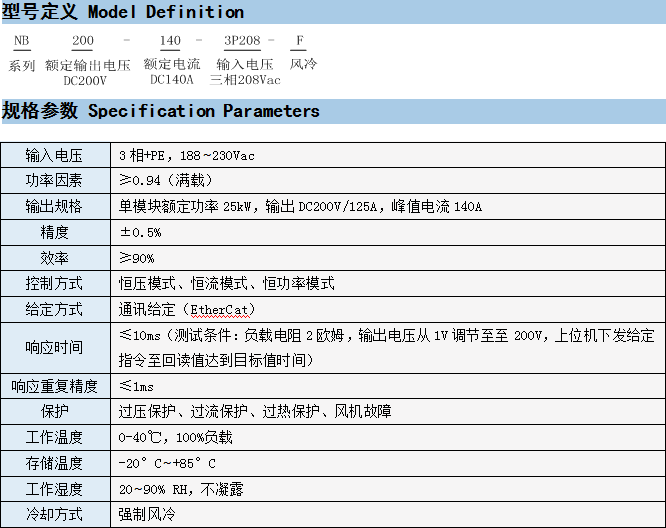Click the 保护 row header
Viewport: 666px width, 528px height.
[54, 411]
